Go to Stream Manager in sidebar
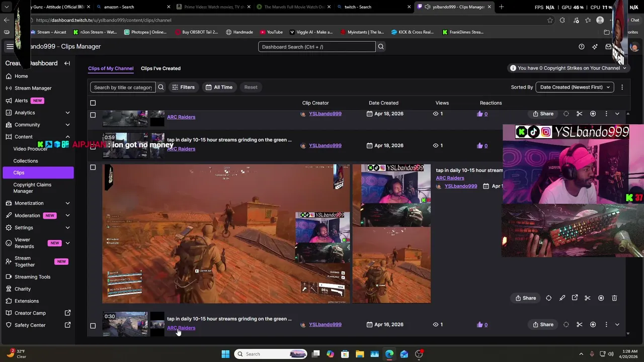Image resolution: width=644 pixels, height=362 pixels. pos(33,88)
